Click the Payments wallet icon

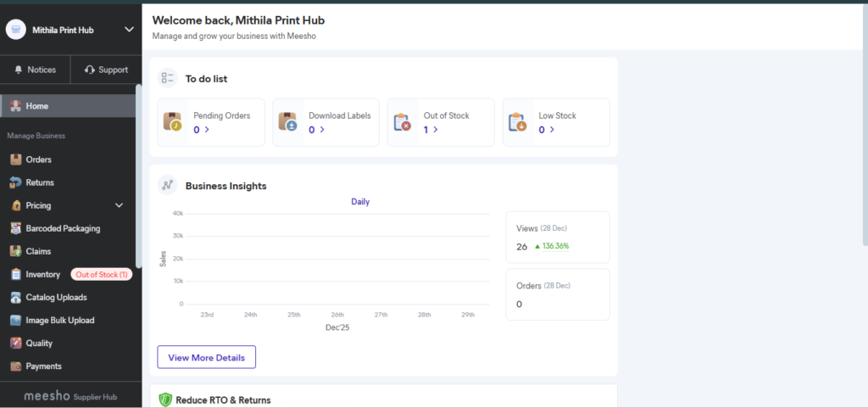15,366
